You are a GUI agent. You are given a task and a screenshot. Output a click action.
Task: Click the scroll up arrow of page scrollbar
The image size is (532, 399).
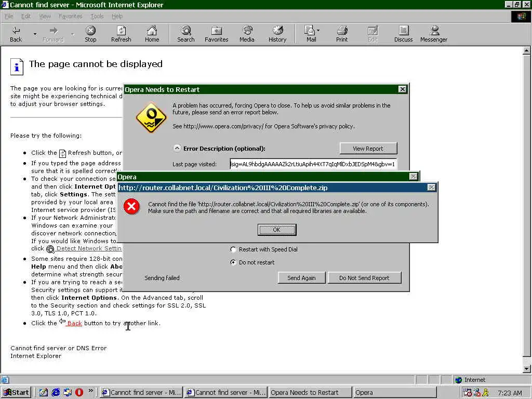(x=527, y=51)
